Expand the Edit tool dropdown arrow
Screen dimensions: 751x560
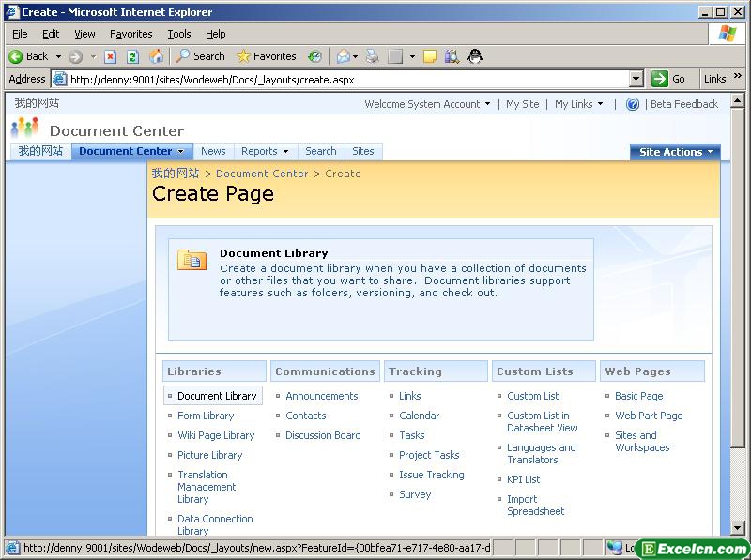pyautogui.click(x=412, y=57)
